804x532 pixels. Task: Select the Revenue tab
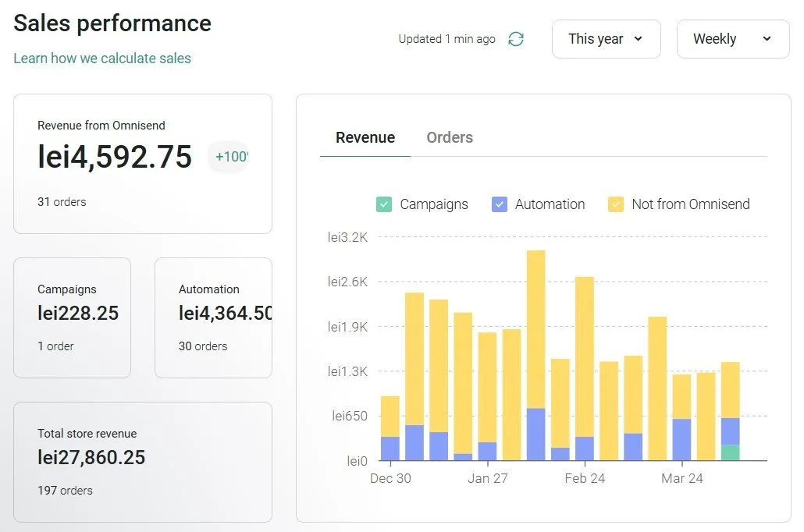click(365, 138)
